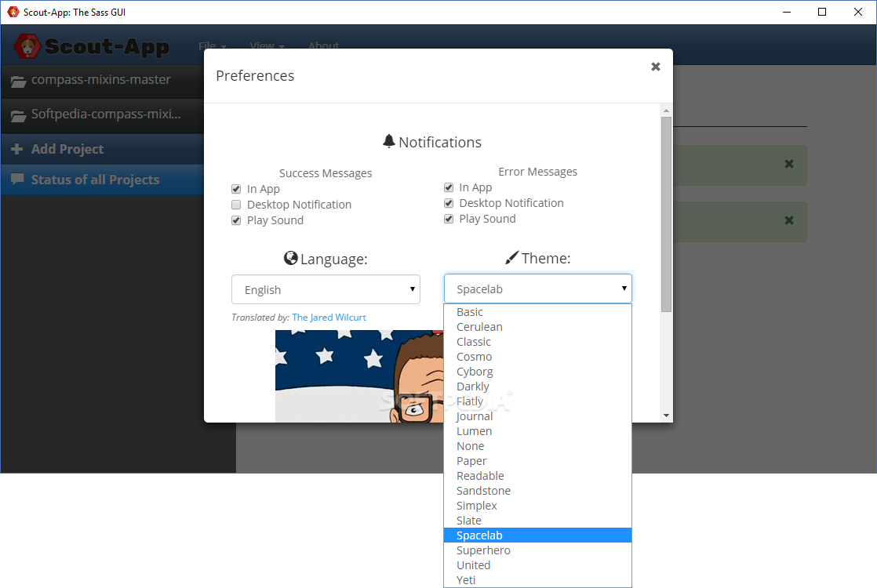Minimize the Scout-App window

(x=786, y=12)
